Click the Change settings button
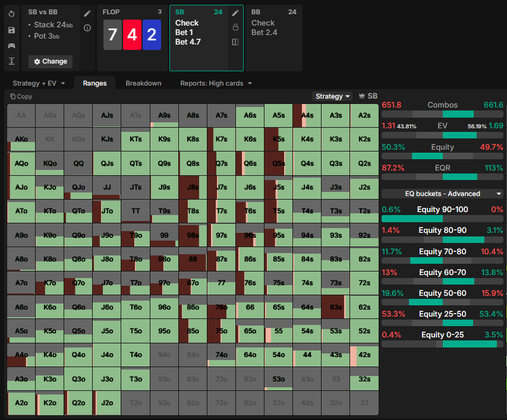This screenshot has width=507, height=420. 51,61
